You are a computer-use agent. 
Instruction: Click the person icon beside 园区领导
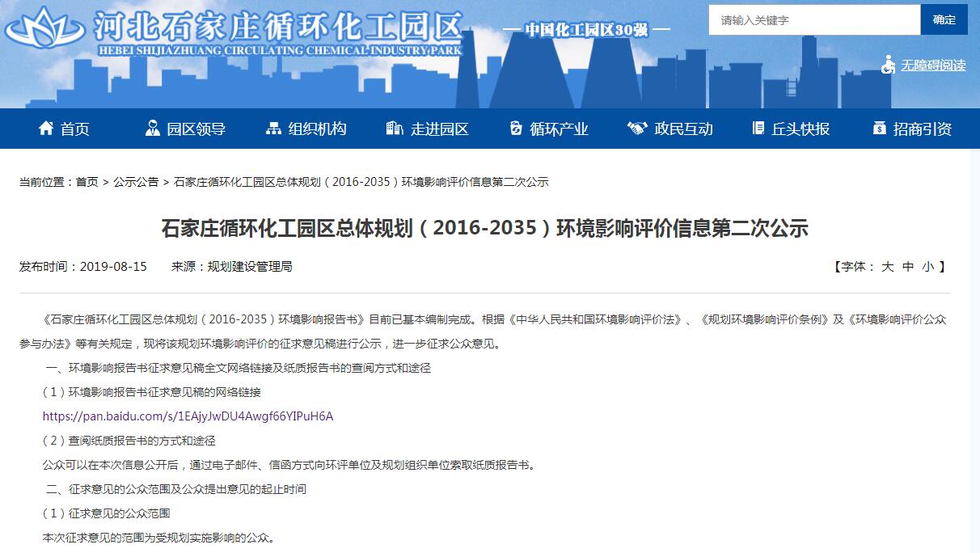pyautogui.click(x=152, y=128)
